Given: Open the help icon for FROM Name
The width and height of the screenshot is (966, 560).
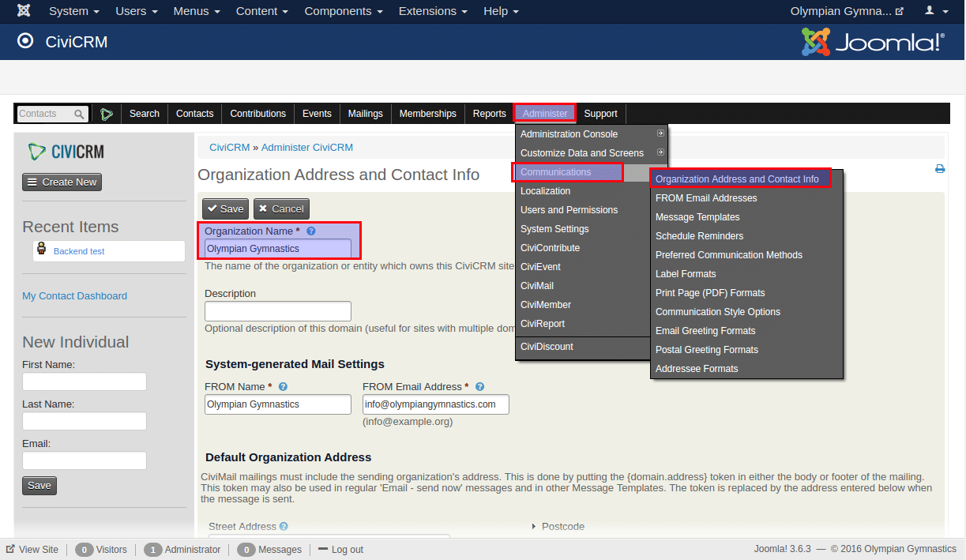Looking at the screenshot, I should pyautogui.click(x=283, y=387).
